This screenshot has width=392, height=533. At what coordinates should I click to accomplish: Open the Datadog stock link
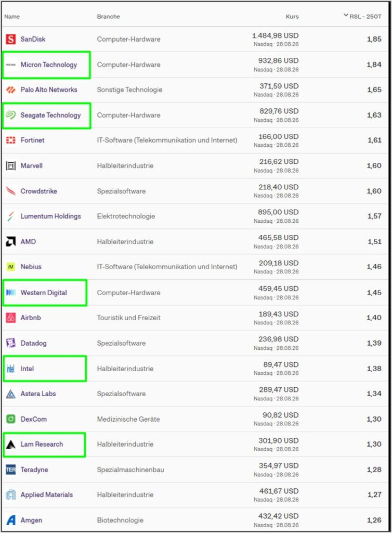[34, 344]
